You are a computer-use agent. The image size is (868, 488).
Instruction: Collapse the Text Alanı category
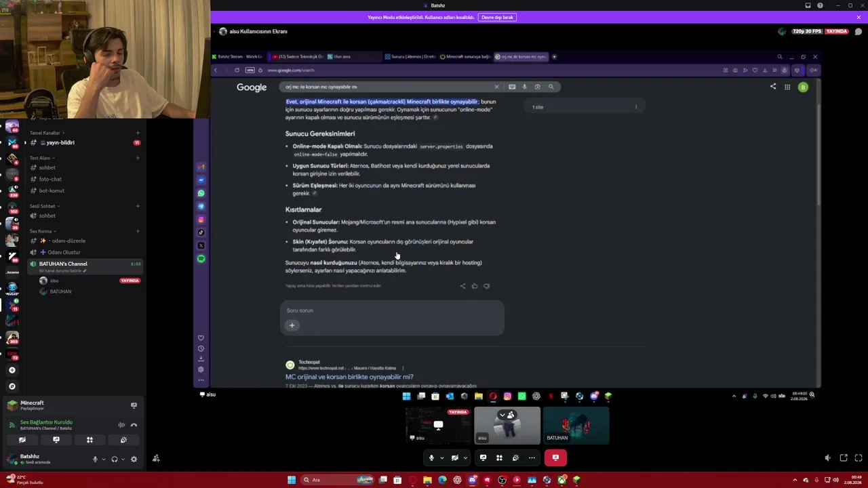tap(42, 158)
